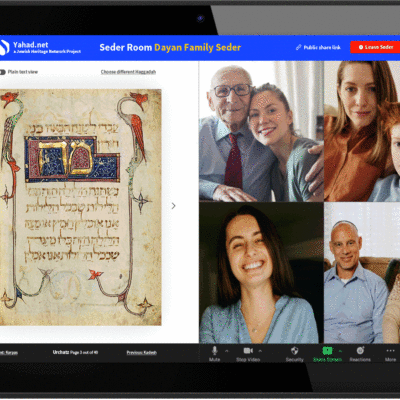Open the Security shield menu
The height and width of the screenshot is (400, 400).
tap(295, 354)
